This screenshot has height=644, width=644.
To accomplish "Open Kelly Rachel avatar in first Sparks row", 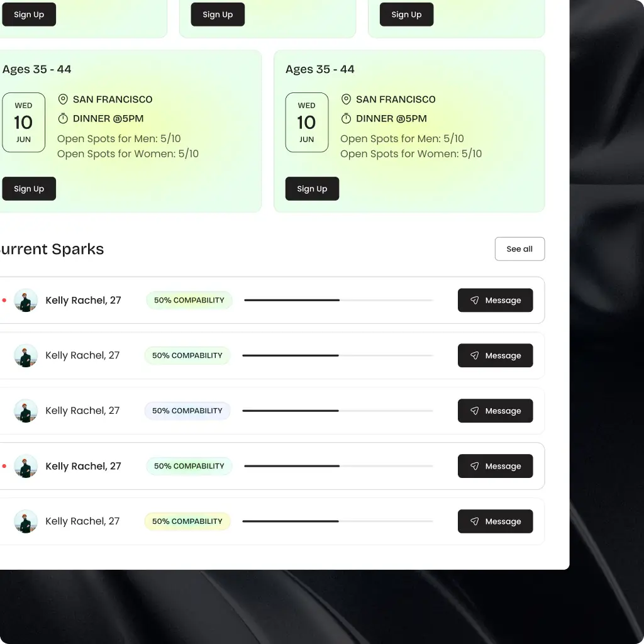I will coord(26,300).
